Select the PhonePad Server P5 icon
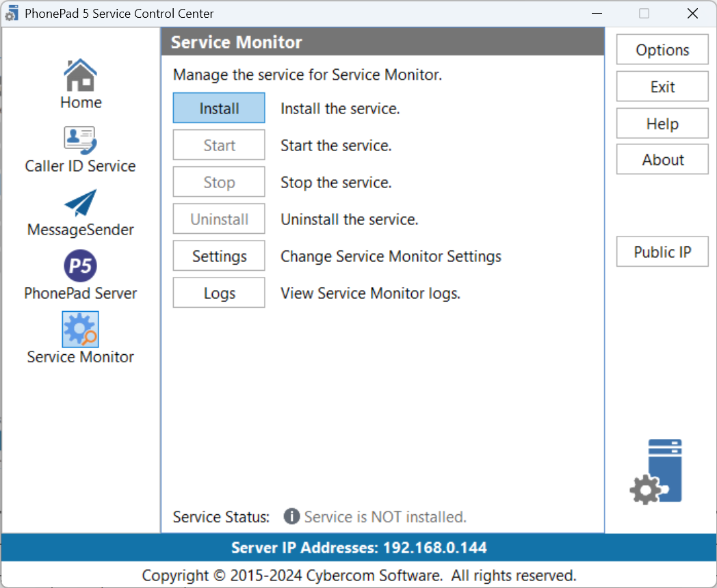This screenshot has height=588, width=717. (x=81, y=266)
